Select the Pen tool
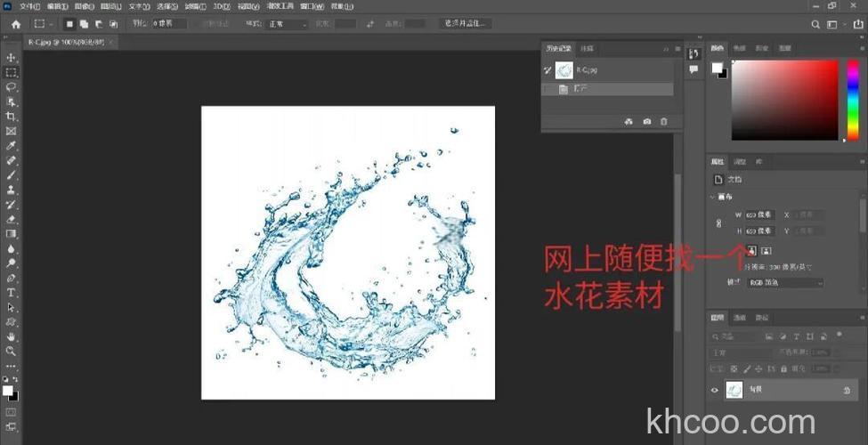Viewport: 868px width, 445px height. 11,278
